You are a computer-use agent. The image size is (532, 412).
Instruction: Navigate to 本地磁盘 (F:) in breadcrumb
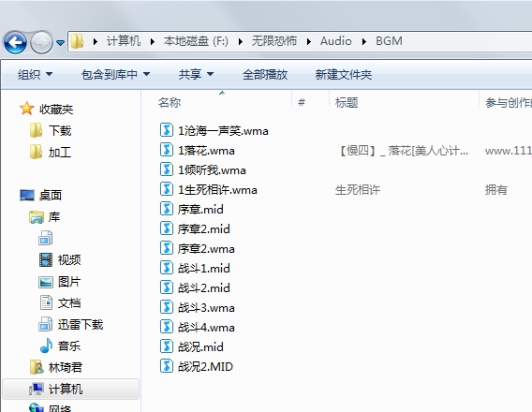(x=196, y=41)
